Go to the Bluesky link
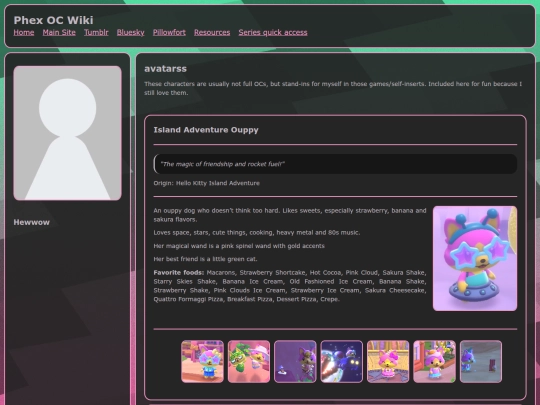Image resolution: width=540 pixels, height=405 pixels. click(131, 32)
